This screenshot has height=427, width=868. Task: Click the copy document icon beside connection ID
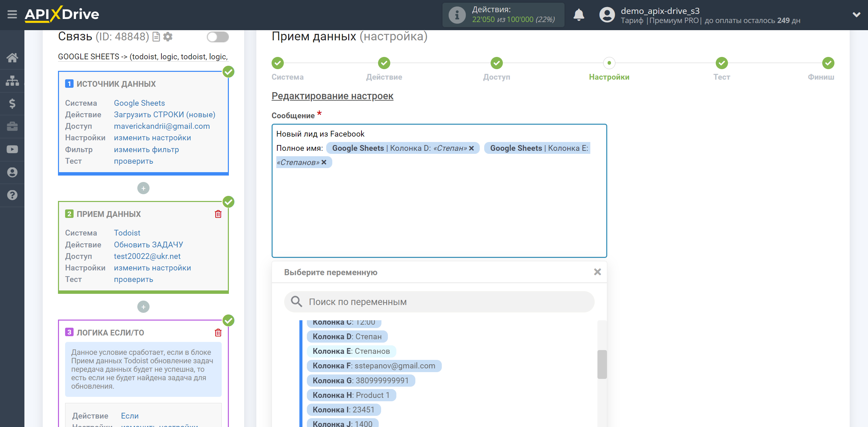(156, 37)
